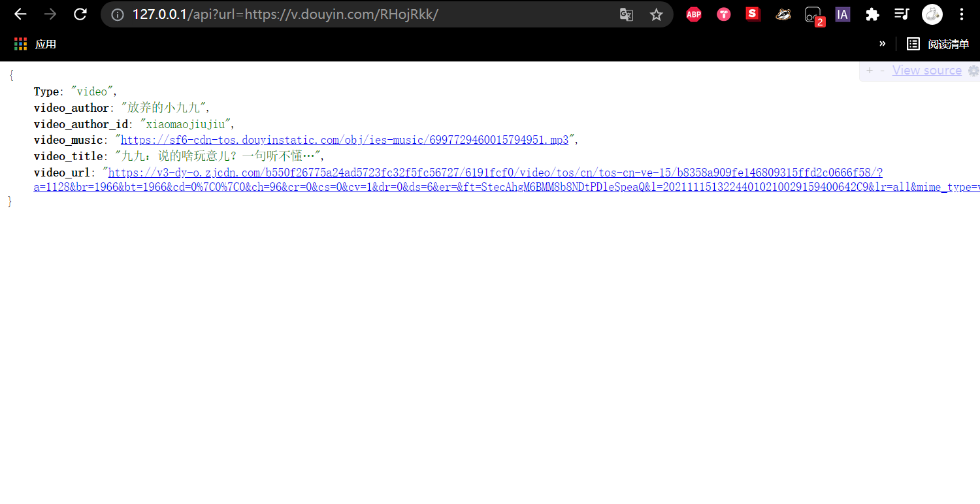Expand hidden bookmarks with double chevron
Image resolution: width=980 pixels, height=504 pixels.
click(882, 44)
